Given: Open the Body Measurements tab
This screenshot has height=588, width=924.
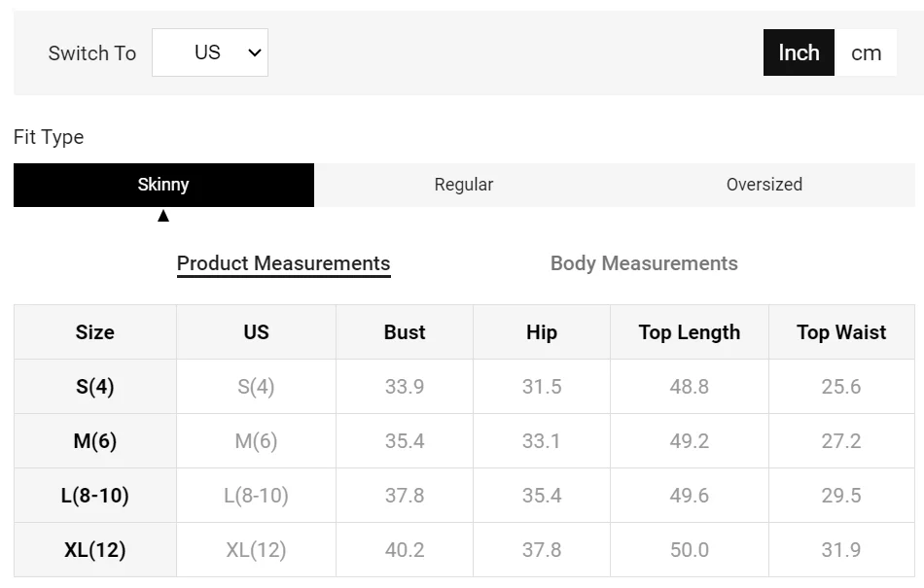Looking at the screenshot, I should (644, 263).
